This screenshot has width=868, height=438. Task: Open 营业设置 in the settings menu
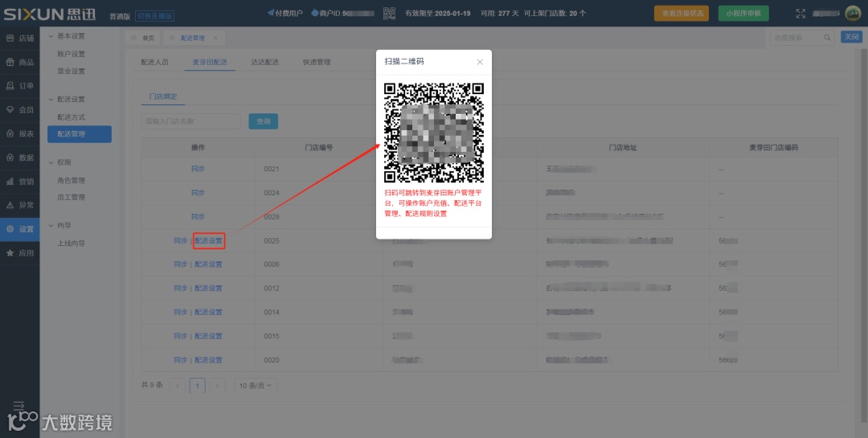pos(71,71)
